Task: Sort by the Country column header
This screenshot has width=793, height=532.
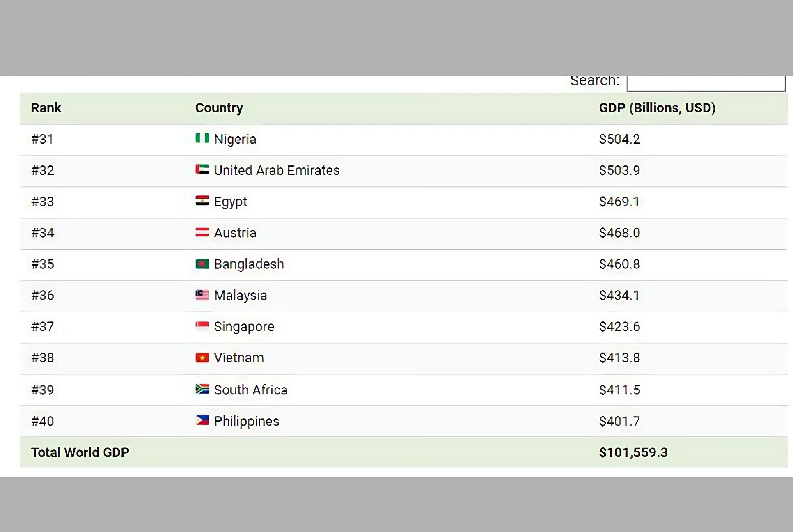Action: 219,108
